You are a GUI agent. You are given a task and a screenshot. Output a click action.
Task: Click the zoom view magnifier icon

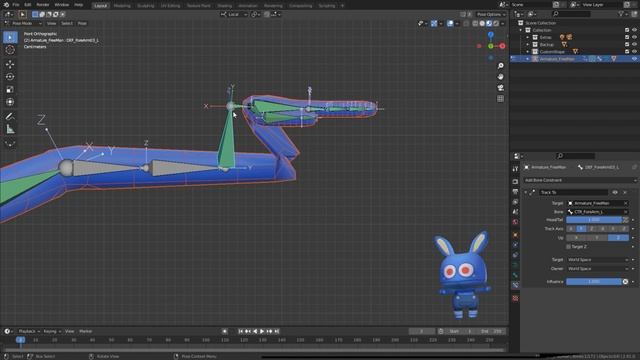500,66
